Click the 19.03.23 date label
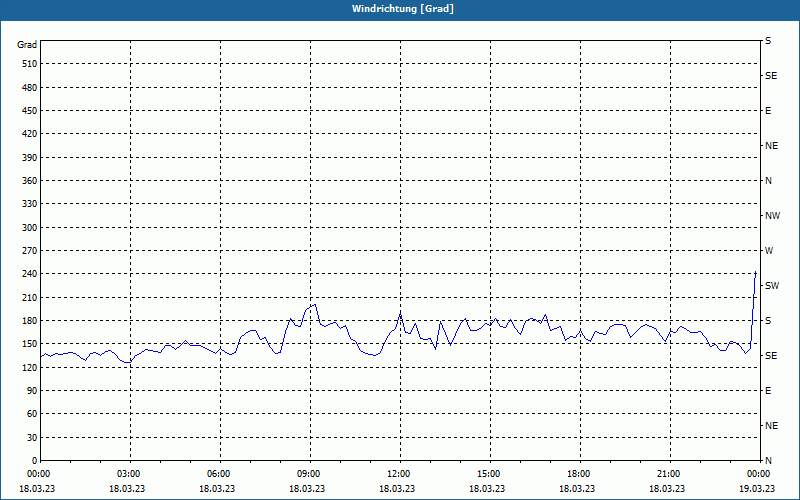This screenshot has width=800, height=500. (x=757, y=488)
